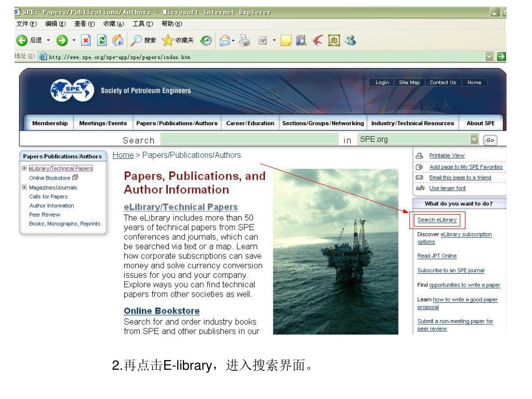532x399 pixels.
Task: Open the Home breadcrumb link
Action: click(123, 155)
